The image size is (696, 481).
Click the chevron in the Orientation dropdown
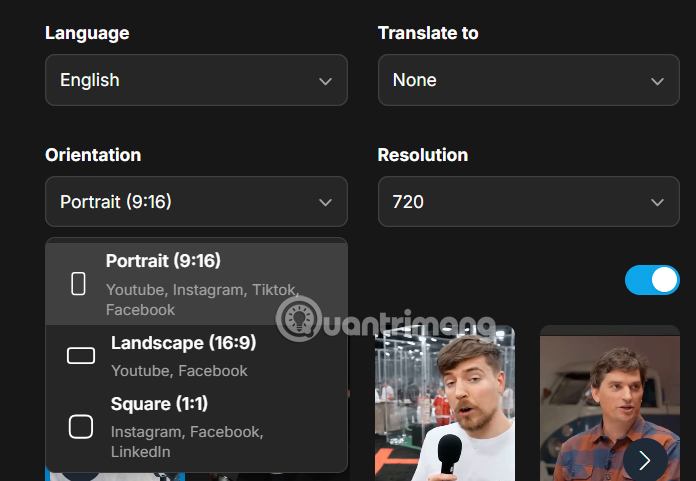click(x=325, y=203)
